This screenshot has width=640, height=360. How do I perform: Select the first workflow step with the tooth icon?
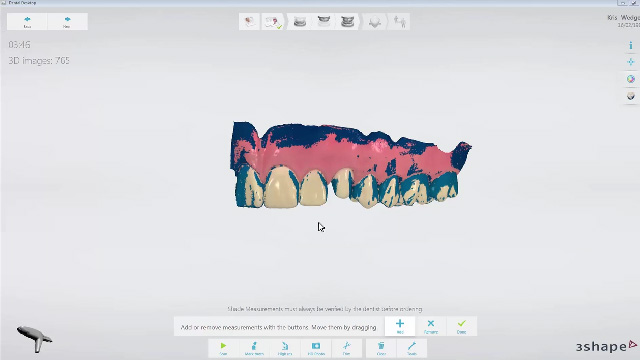pyautogui.click(x=249, y=21)
